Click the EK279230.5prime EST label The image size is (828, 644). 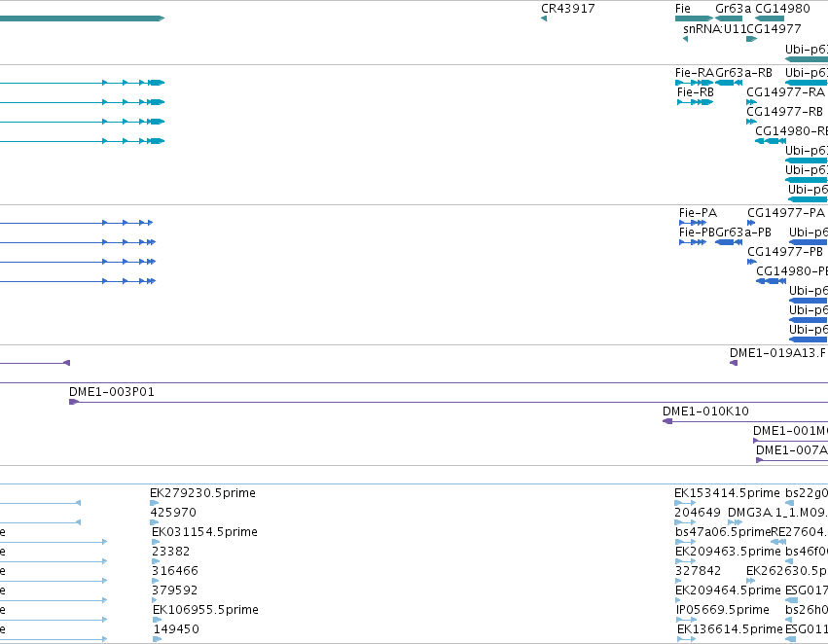click(x=202, y=492)
